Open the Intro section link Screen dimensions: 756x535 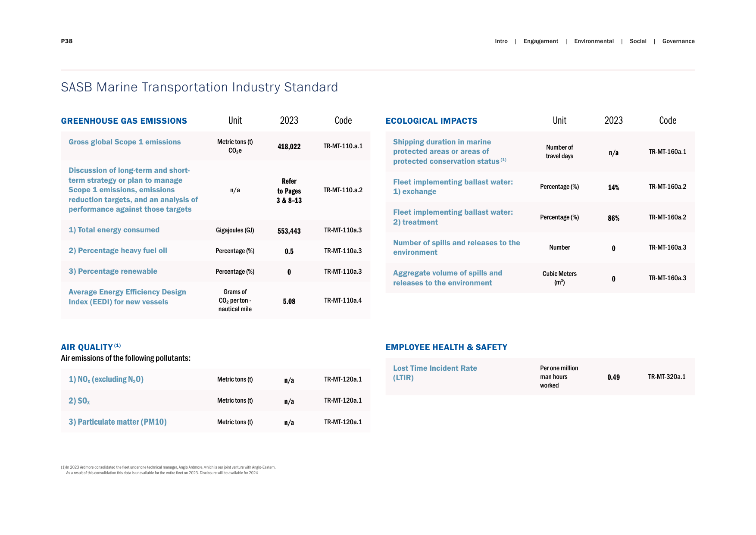pyautogui.click(x=501, y=41)
